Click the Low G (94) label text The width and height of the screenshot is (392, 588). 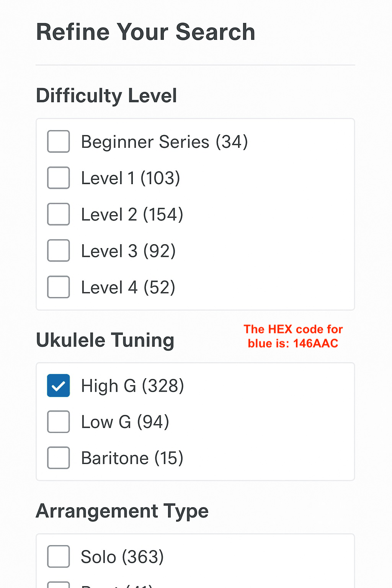125,421
